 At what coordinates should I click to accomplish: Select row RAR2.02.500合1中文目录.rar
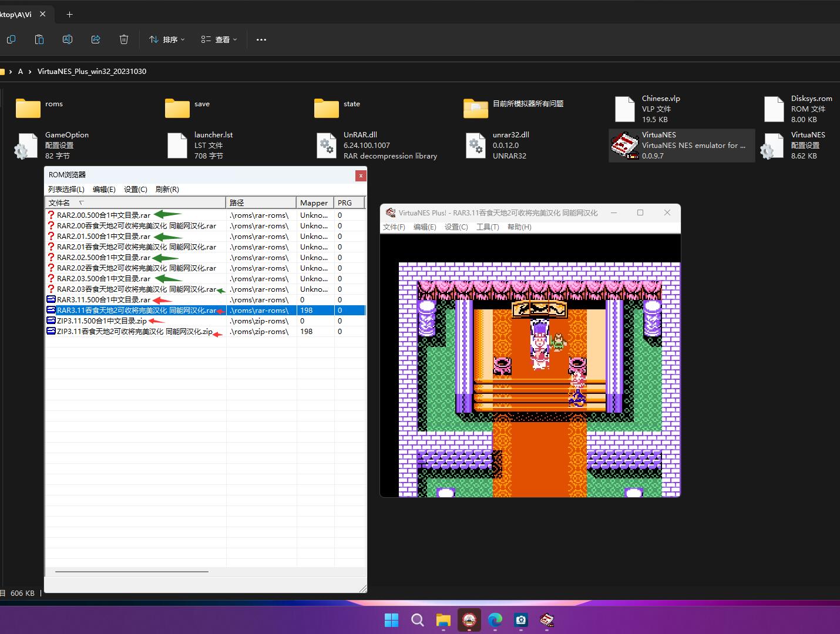coord(206,257)
